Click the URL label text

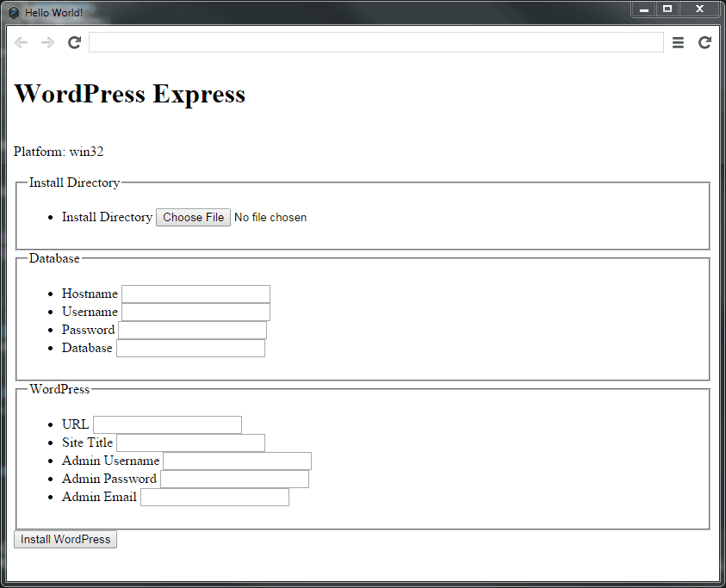pos(76,424)
